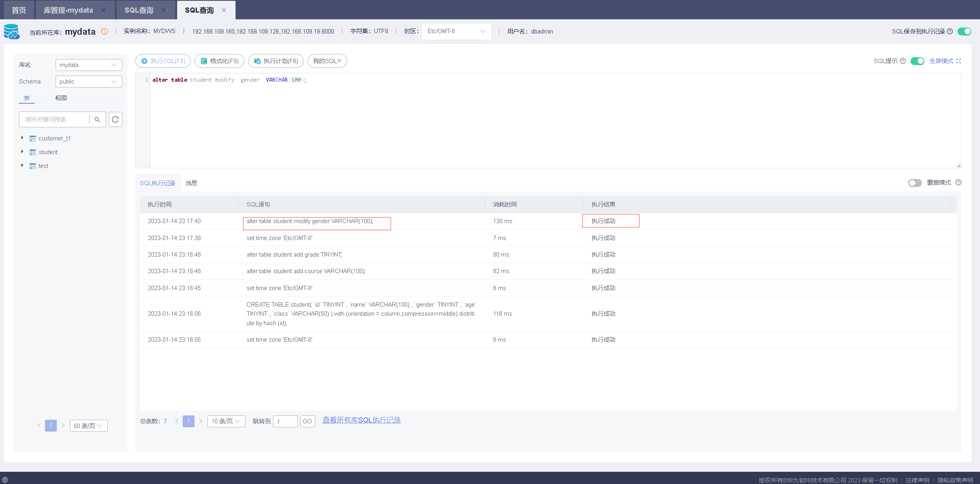
Task: Open the 查看所有库SQL执行记录 link
Action: point(361,420)
